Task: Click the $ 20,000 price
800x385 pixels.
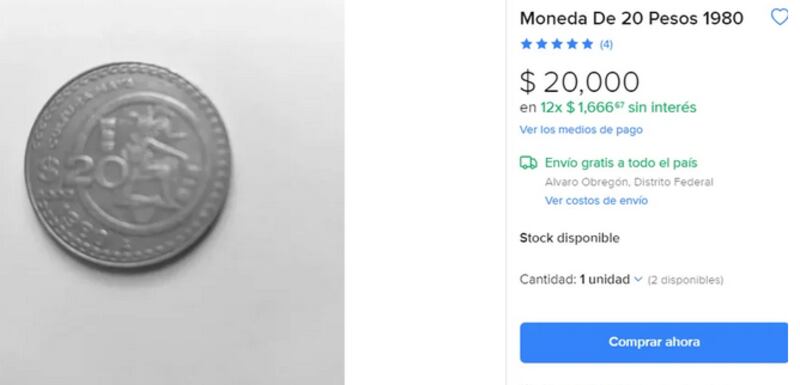Action: (x=580, y=82)
